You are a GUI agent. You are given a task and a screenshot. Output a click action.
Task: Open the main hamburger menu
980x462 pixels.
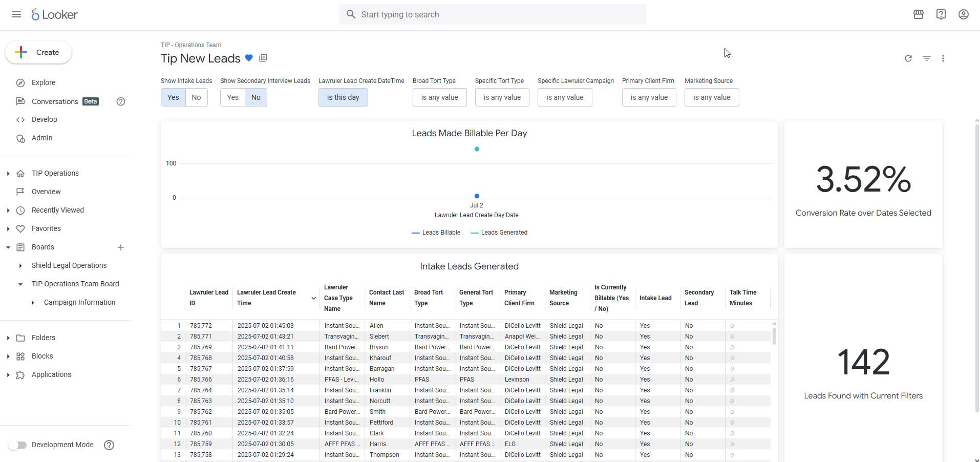16,14
